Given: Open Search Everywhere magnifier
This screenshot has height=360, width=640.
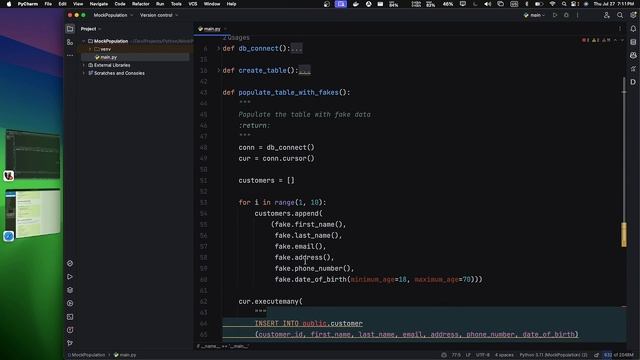Looking at the screenshot, I should click(x=620, y=15).
